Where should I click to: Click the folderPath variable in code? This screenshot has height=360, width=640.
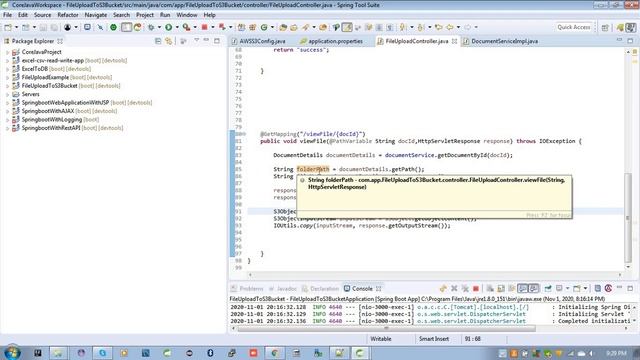[x=313, y=169]
